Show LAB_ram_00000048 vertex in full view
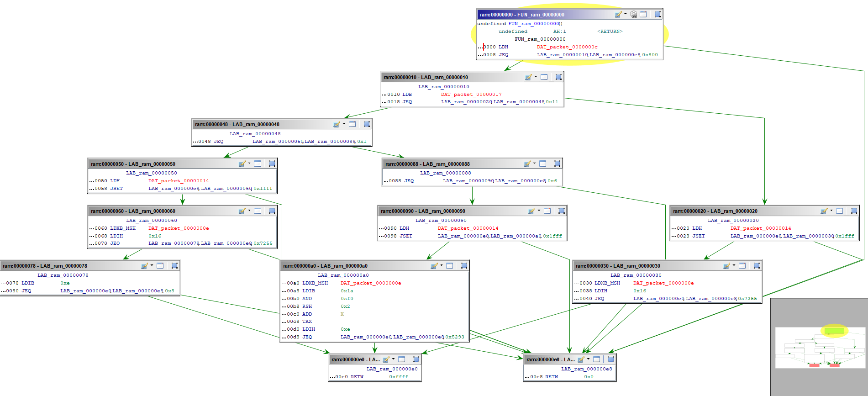Viewport: 868px width, 396px height. click(x=352, y=124)
